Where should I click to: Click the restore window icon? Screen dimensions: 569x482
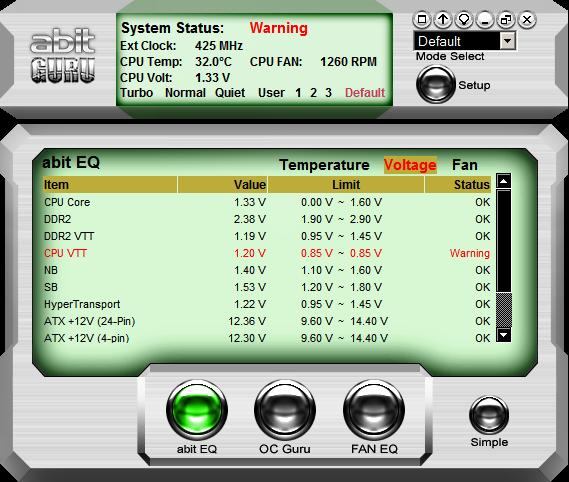click(x=506, y=19)
